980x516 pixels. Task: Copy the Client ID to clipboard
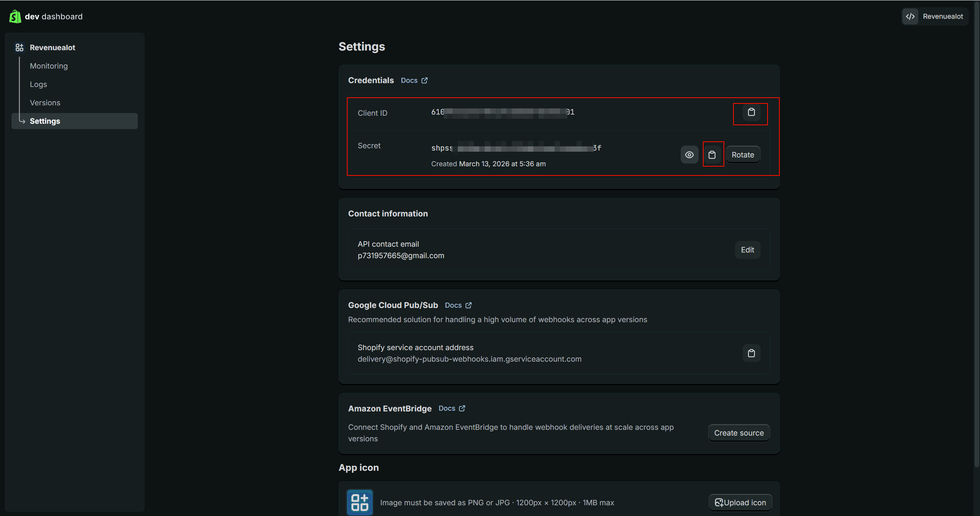point(751,113)
